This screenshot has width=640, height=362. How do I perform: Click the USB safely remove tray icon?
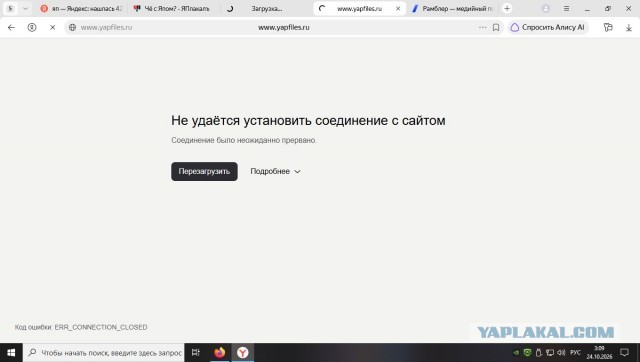(538, 353)
